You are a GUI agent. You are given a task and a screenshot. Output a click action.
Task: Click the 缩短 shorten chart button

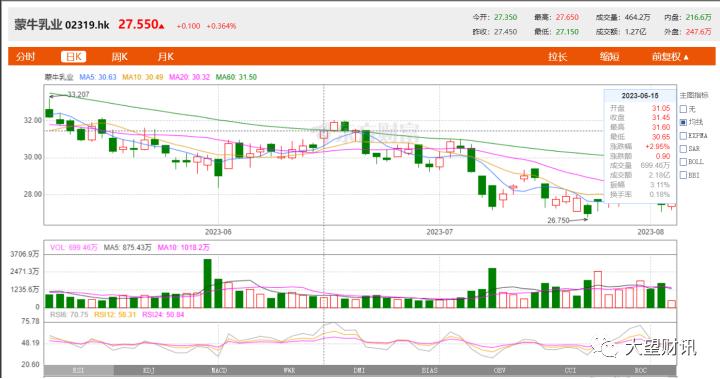609,57
